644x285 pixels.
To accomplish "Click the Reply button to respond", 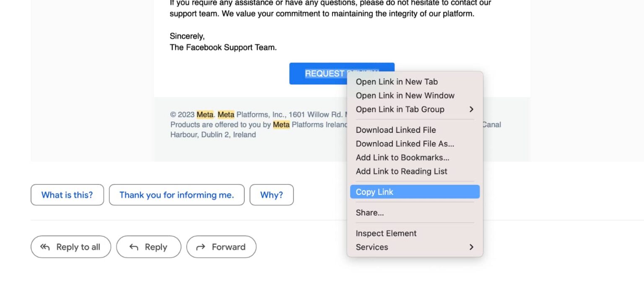I will (148, 247).
